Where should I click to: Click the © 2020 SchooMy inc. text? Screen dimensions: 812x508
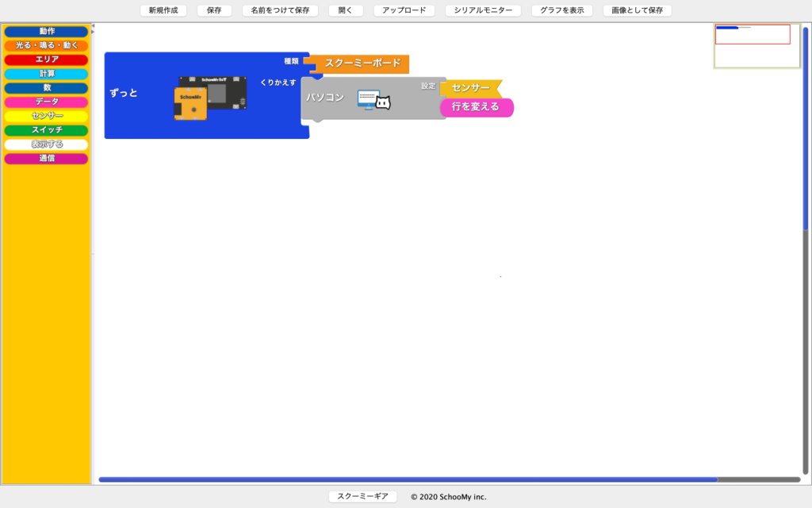click(x=449, y=497)
